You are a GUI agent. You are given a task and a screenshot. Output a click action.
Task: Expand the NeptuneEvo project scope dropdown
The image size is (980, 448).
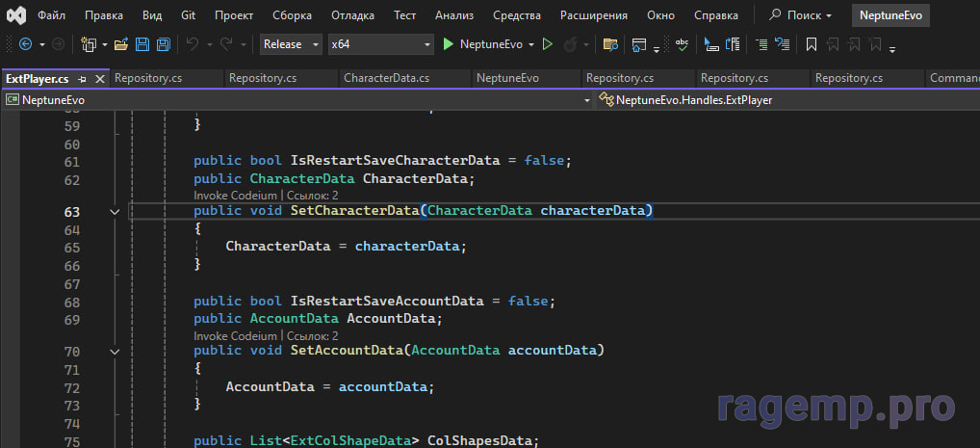[587, 99]
